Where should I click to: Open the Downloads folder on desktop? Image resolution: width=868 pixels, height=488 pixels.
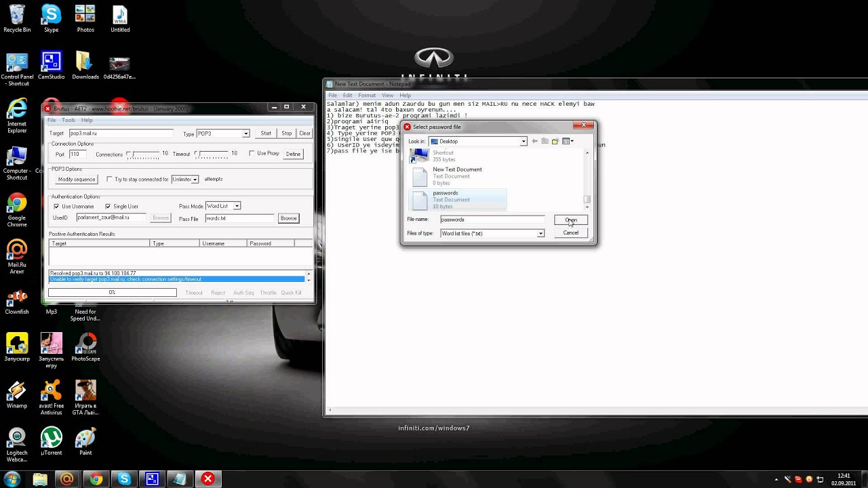(85, 66)
